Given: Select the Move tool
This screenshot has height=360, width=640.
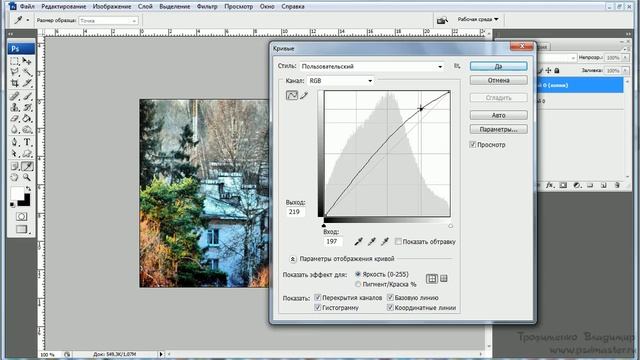Looking at the screenshot, I should coord(27,61).
